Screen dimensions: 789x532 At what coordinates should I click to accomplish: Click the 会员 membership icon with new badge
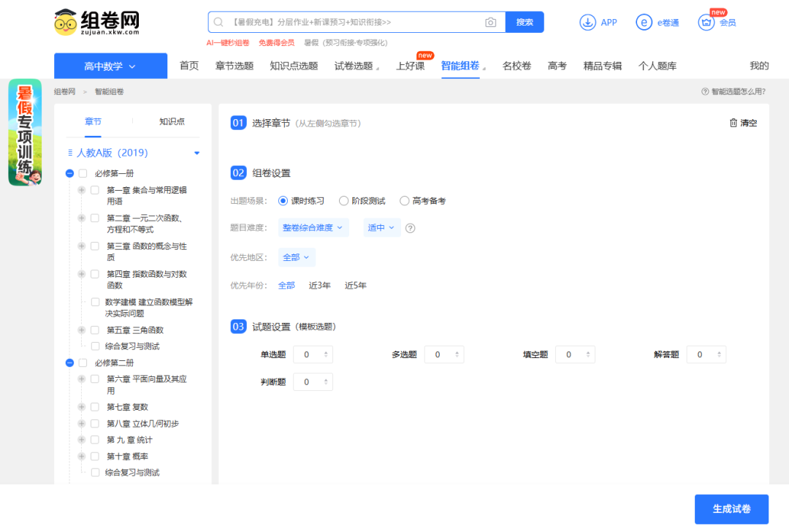tap(706, 23)
